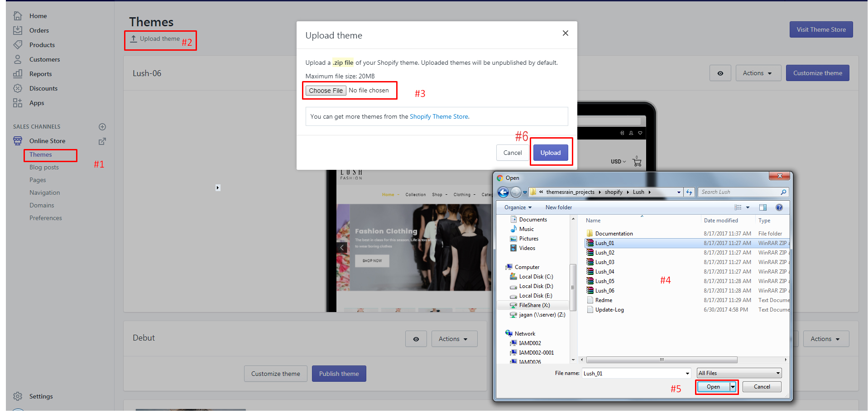The width and height of the screenshot is (868, 418).
Task: Click back arrow in Open dialog
Action: coord(503,192)
